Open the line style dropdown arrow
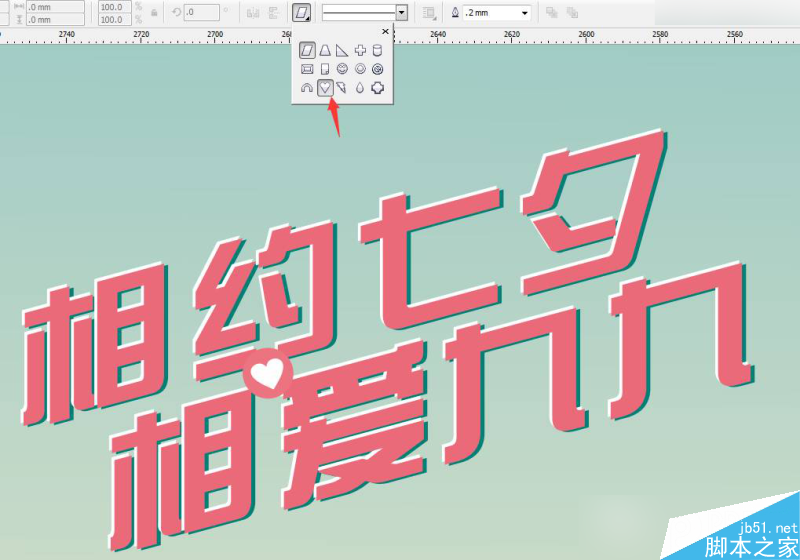 [402, 13]
